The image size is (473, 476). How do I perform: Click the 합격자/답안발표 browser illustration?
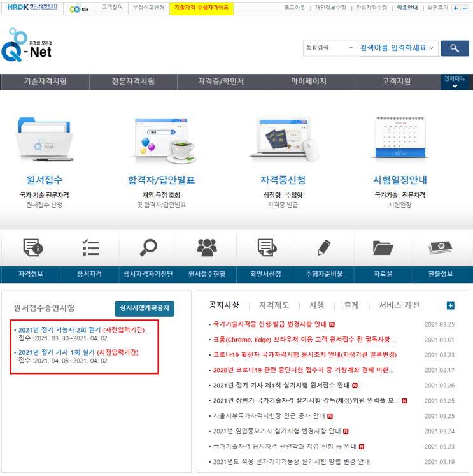[162, 141]
